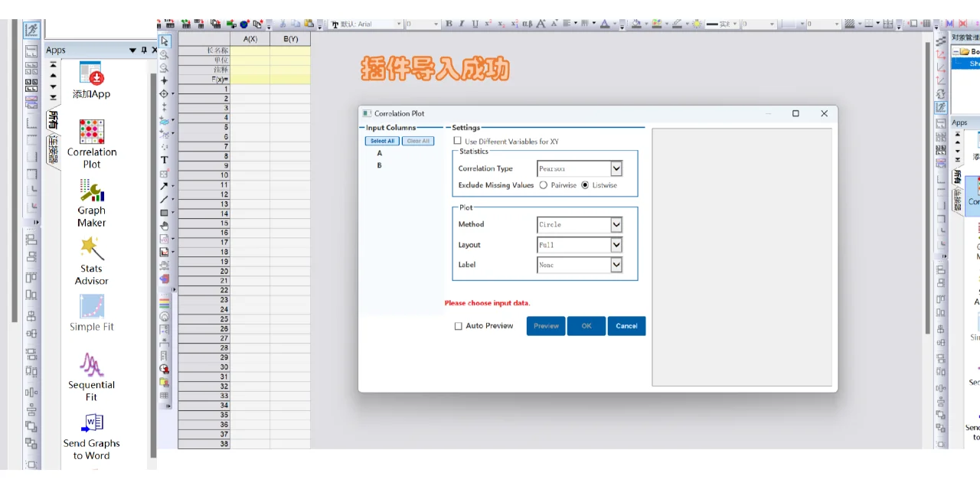Viewport: 980px width, 489px height.
Task: Select worksheet row 10 header
Action: click(x=204, y=175)
